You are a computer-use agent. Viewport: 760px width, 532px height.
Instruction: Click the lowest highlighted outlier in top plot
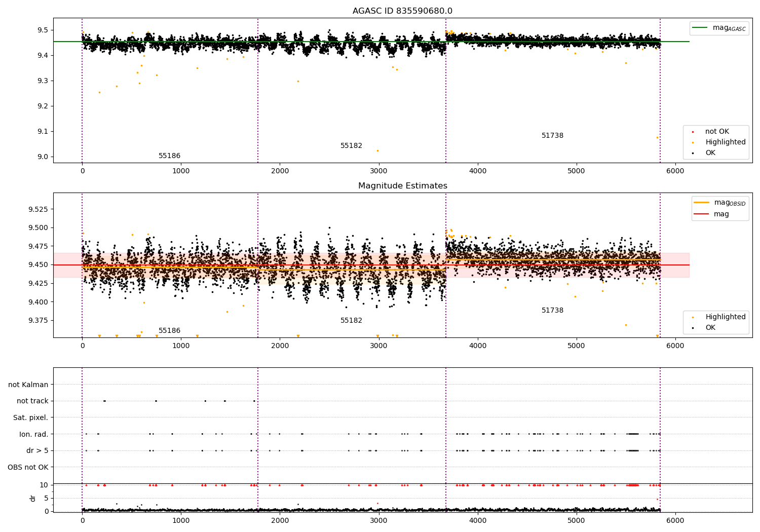[377, 150]
